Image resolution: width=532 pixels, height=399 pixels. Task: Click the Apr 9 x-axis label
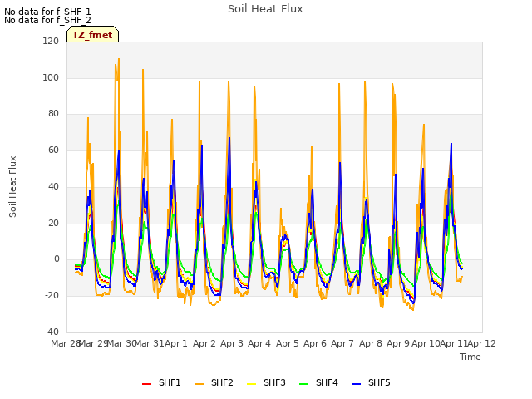[398, 343]
